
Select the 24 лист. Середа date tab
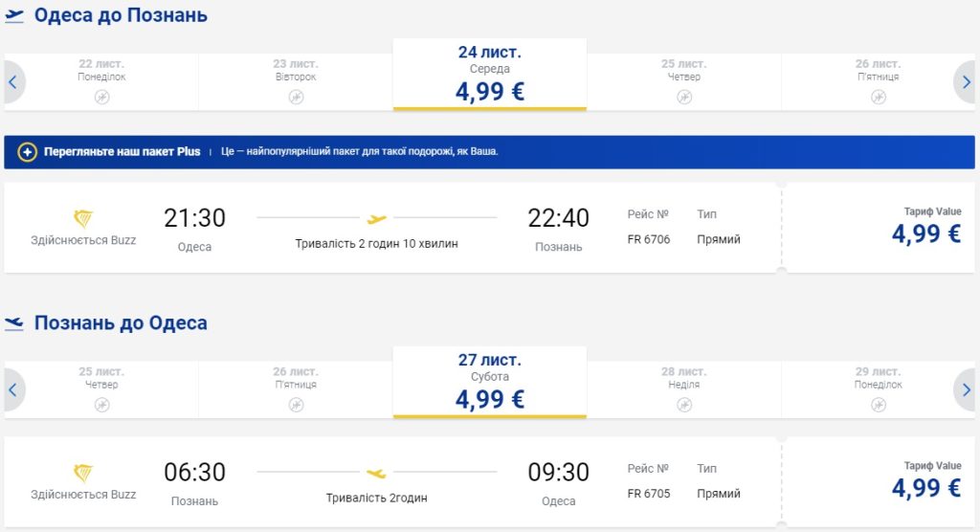click(490, 75)
